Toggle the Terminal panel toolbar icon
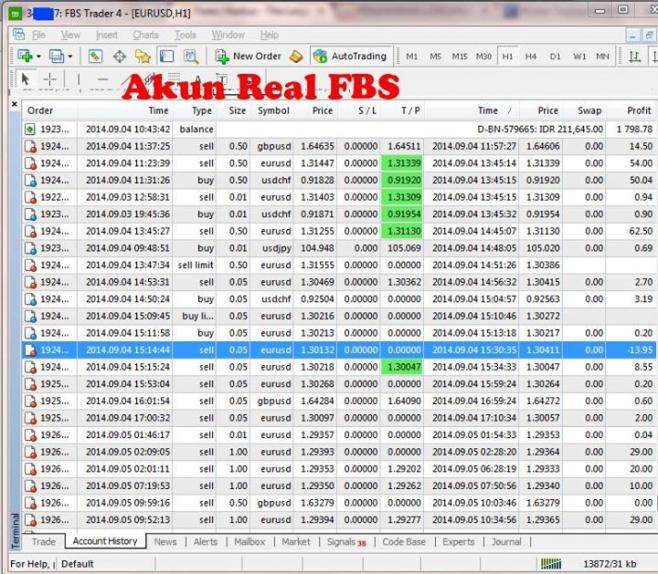 pyautogui.click(x=167, y=56)
